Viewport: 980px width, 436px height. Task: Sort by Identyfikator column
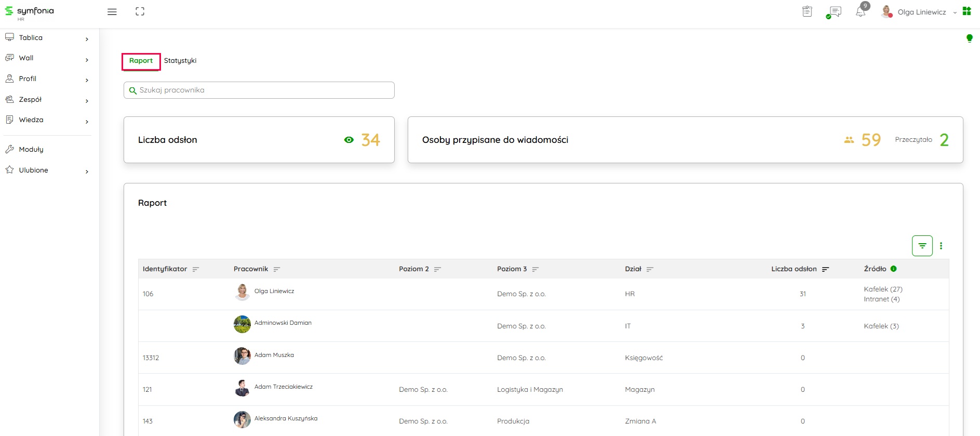click(196, 269)
